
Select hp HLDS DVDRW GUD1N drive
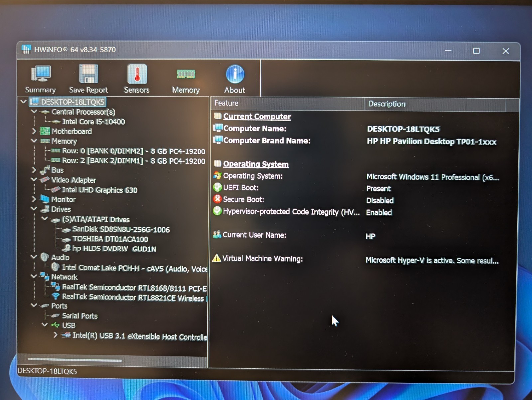(x=114, y=249)
